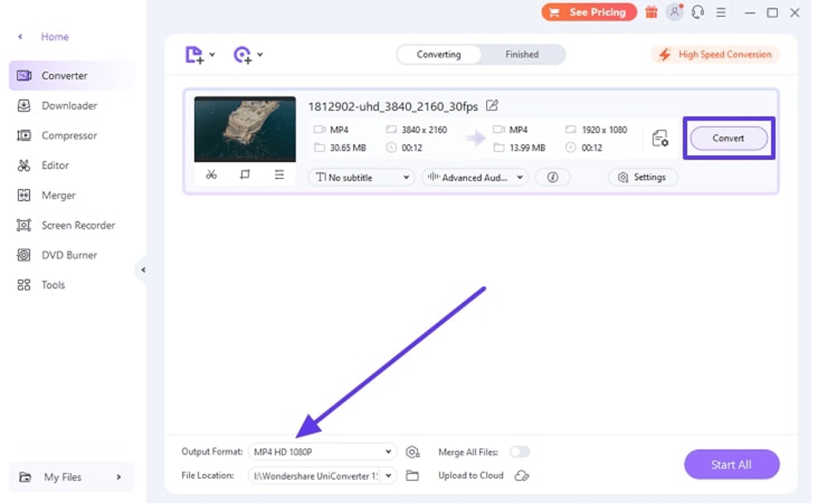This screenshot has height=504, width=813.
Task: Click the Start All button
Action: [731, 464]
